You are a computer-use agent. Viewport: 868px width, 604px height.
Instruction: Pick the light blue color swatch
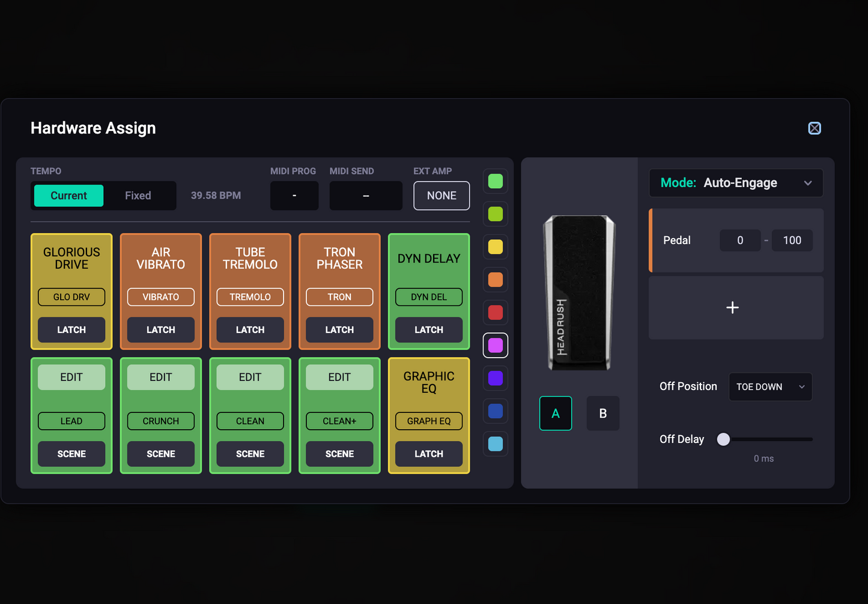pyautogui.click(x=496, y=444)
